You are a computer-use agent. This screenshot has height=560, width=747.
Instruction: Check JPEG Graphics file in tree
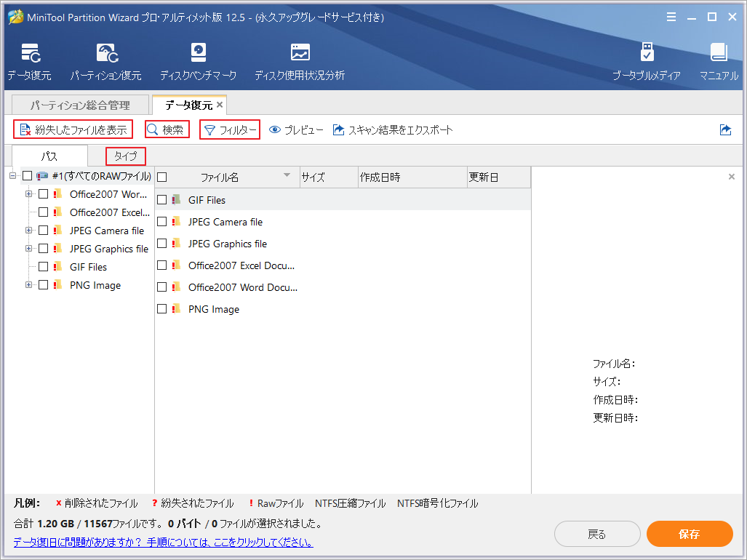point(44,249)
